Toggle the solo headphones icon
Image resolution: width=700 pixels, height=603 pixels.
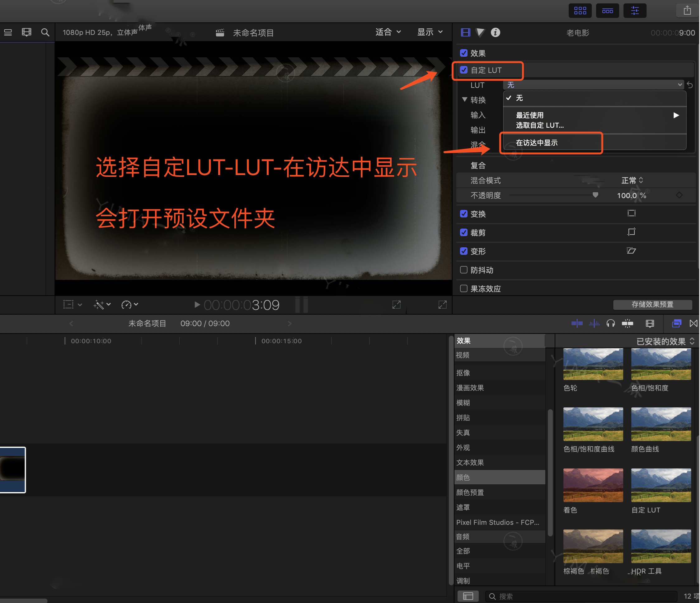[610, 324]
